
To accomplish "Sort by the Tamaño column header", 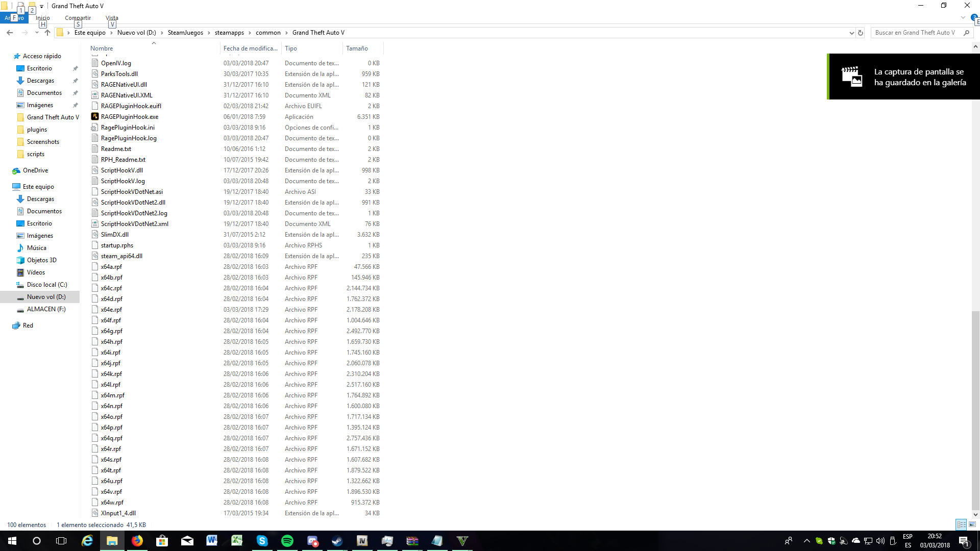I will pos(357,48).
